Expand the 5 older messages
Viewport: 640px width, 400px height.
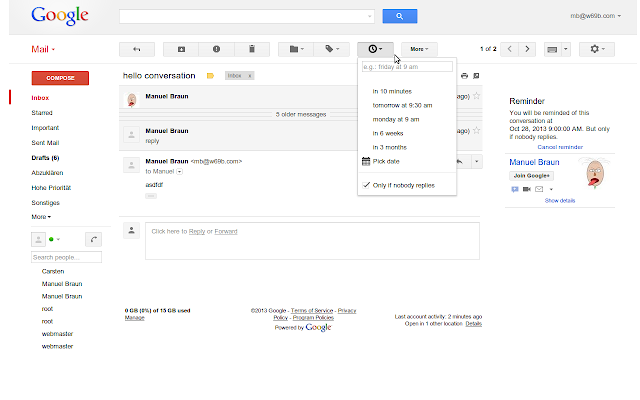[x=300, y=115]
